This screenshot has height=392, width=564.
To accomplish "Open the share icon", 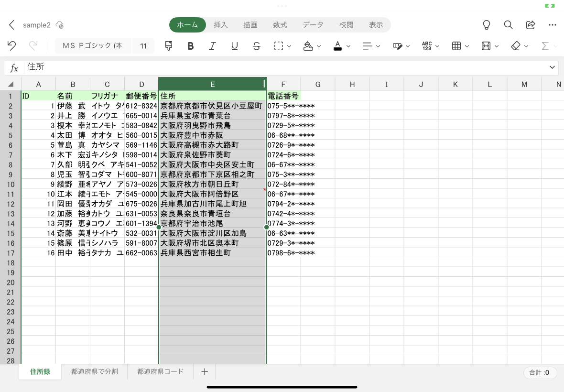I will pyautogui.click(x=531, y=25).
